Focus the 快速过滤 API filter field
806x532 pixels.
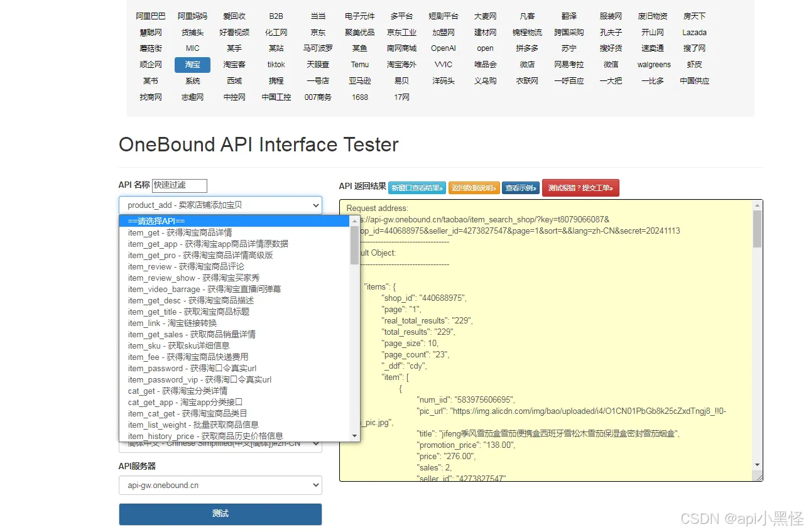[x=180, y=185]
